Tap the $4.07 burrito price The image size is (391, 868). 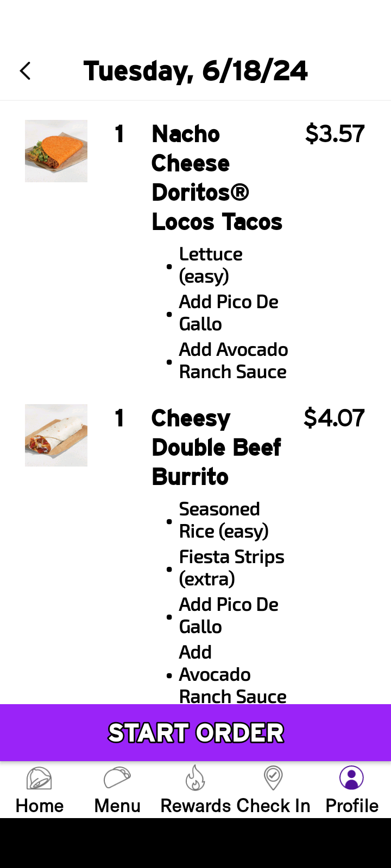(x=334, y=418)
